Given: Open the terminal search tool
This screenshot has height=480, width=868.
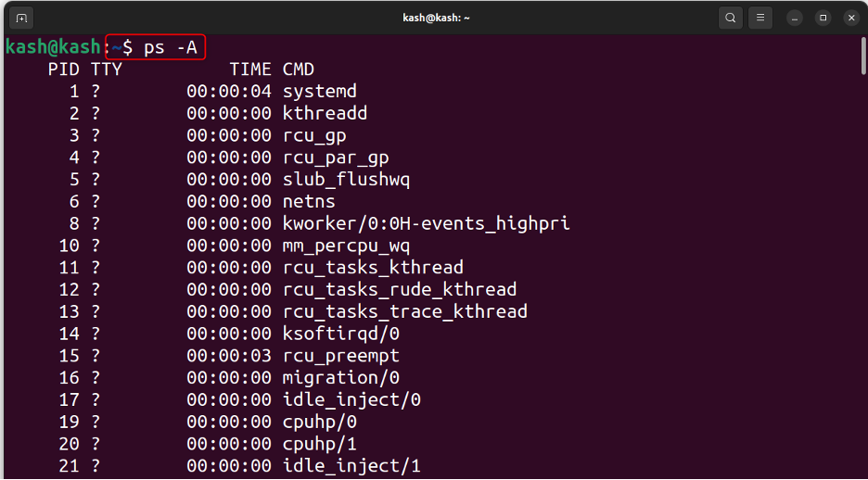Looking at the screenshot, I should (730, 18).
